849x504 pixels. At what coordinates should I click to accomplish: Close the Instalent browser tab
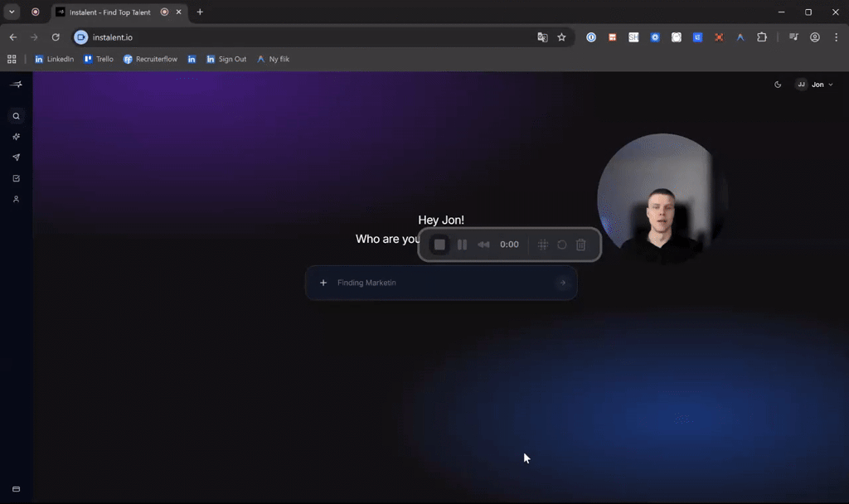(x=179, y=12)
